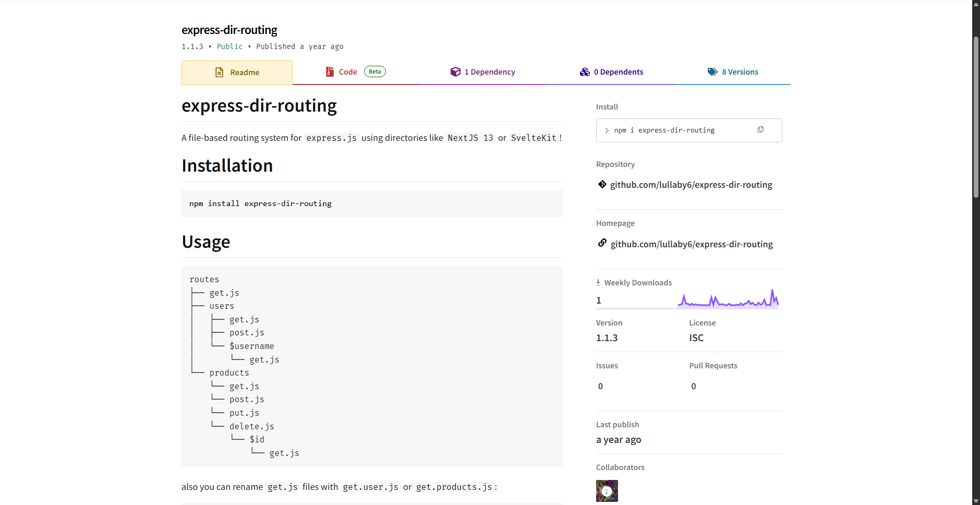This screenshot has height=505, width=980.
Task: Click the red Code file icon
Action: pyautogui.click(x=330, y=72)
